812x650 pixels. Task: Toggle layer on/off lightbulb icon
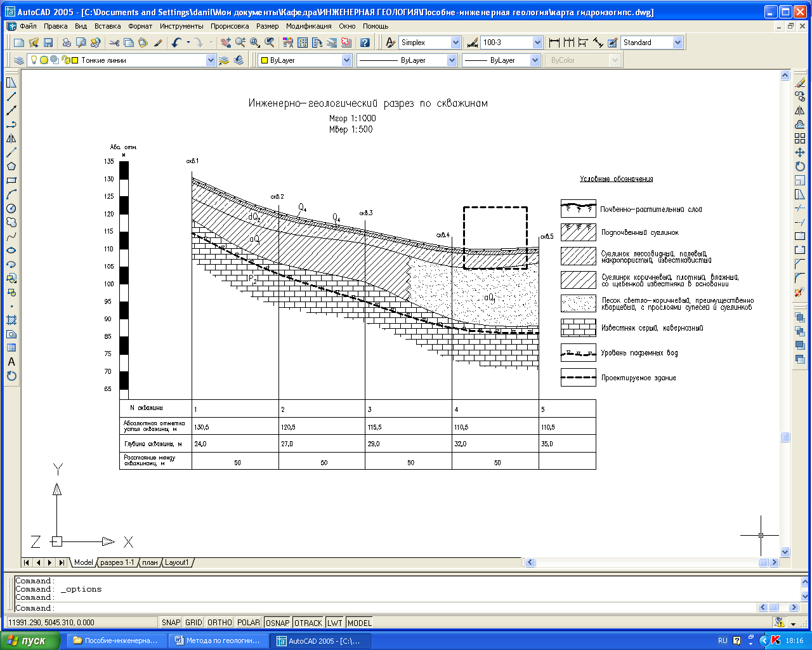pos(34,60)
